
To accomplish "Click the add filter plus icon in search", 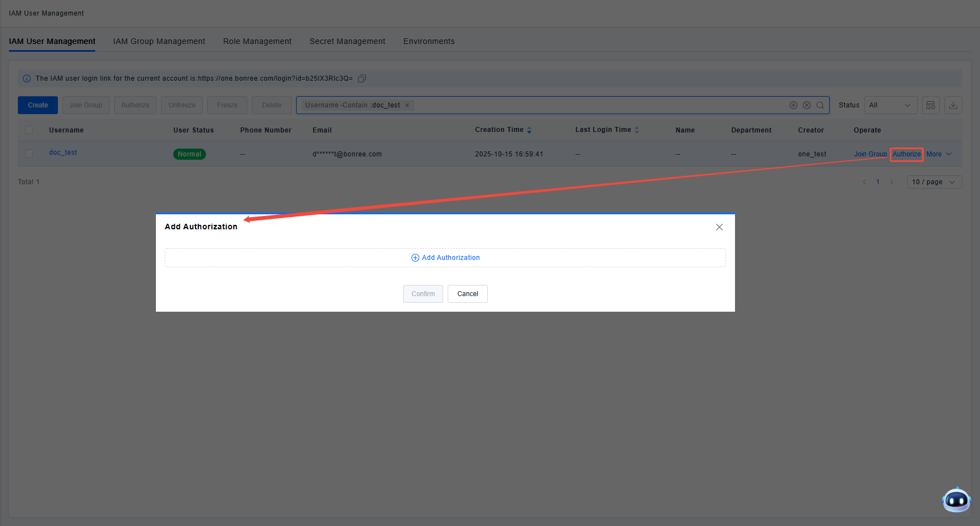I will [793, 105].
